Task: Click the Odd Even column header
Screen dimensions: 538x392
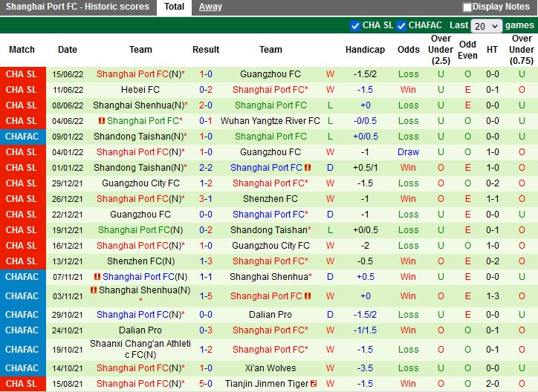Action: pos(467,50)
